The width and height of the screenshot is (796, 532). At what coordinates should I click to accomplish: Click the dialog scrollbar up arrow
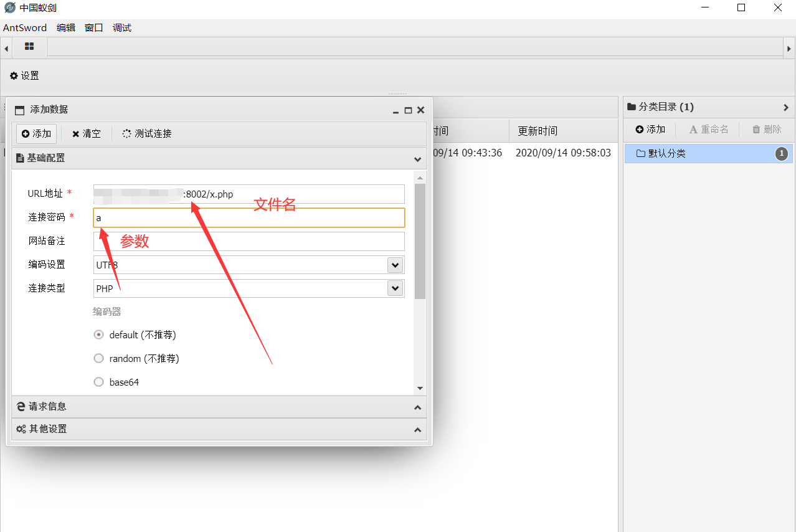420,178
